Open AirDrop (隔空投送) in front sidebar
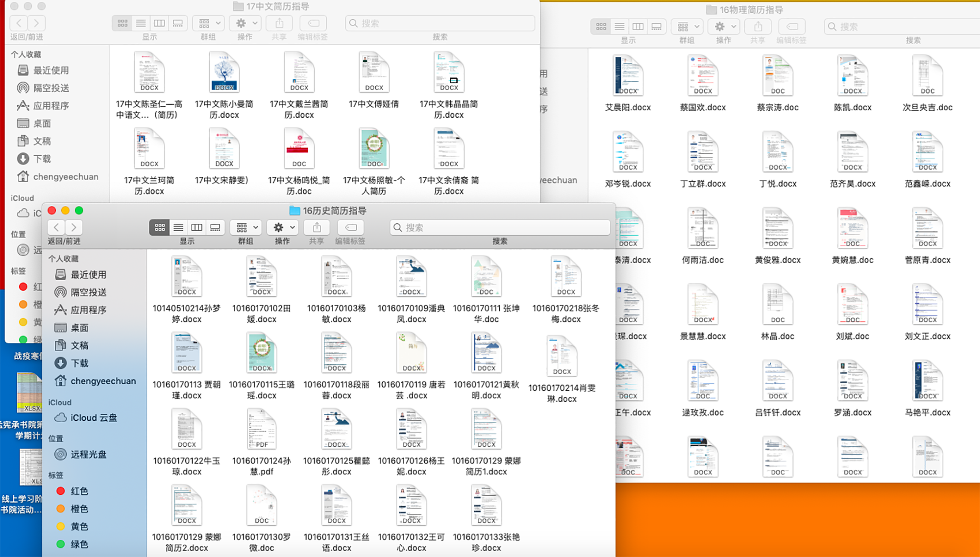This screenshot has width=980, height=557. (x=88, y=292)
